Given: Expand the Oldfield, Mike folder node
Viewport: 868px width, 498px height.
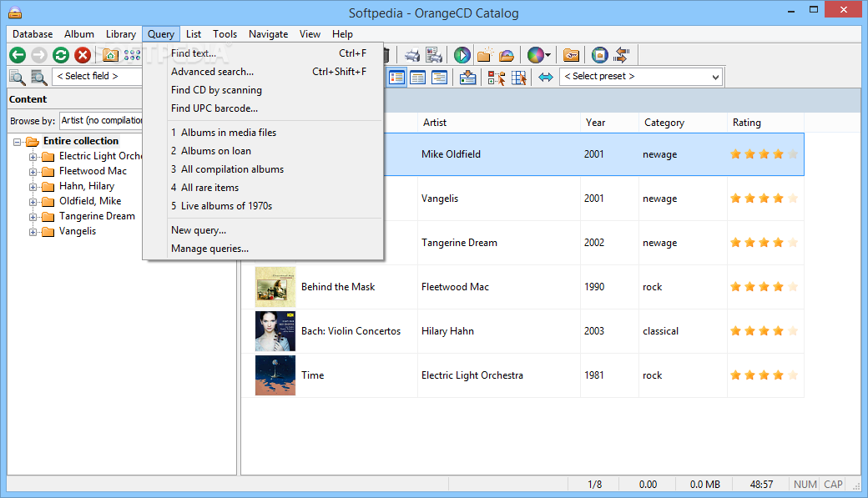Looking at the screenshot, I should (33, 201).
